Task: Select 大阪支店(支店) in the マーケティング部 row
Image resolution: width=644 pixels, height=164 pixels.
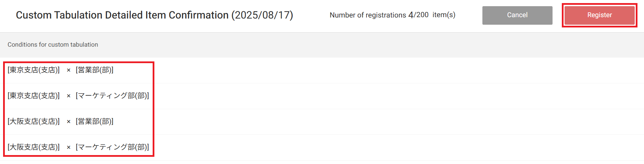Action: (34, 147)
